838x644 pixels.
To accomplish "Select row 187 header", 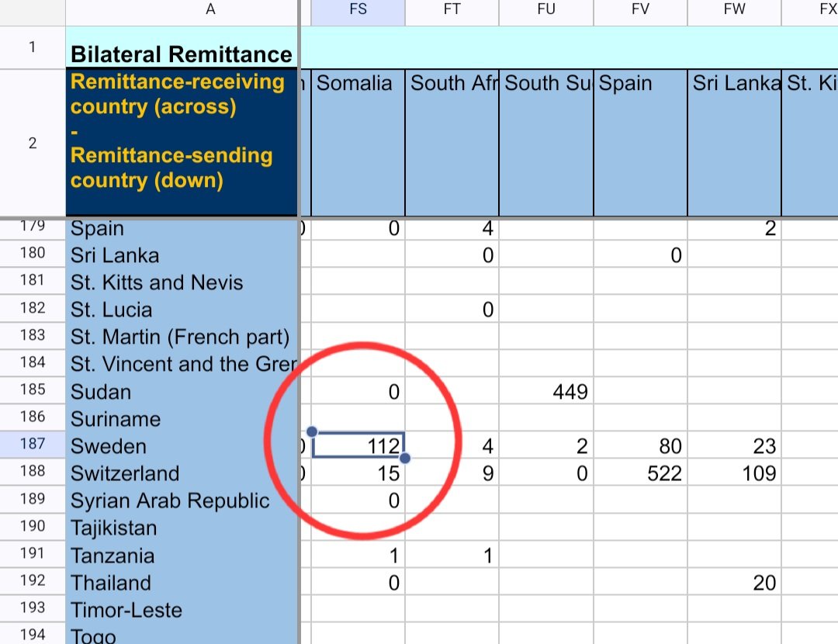I will coord(33,444).
